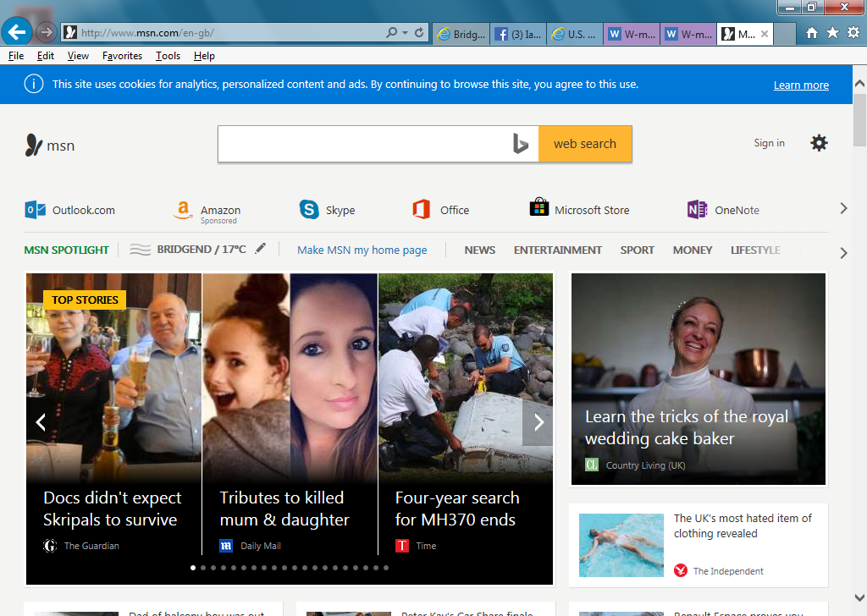Screen dimensions: 867x616
Task: Expand the news categories right chevron
Action: (x=842, y=252)
